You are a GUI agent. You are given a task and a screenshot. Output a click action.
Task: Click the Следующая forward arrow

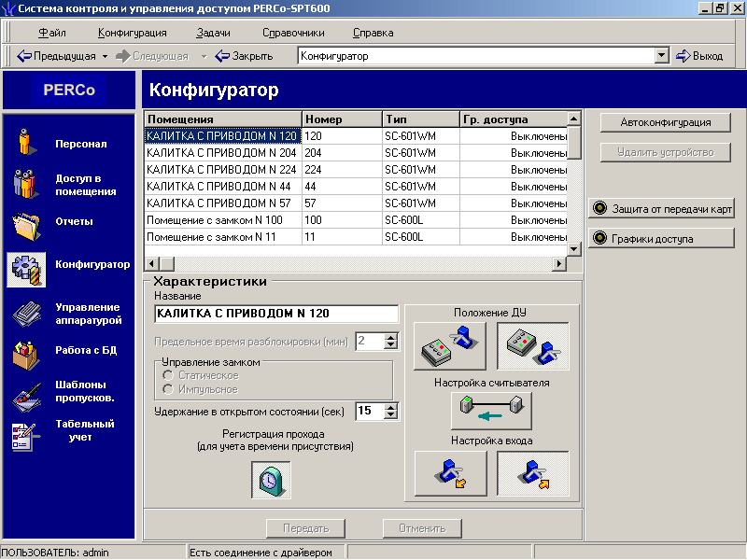pos(152,56)
